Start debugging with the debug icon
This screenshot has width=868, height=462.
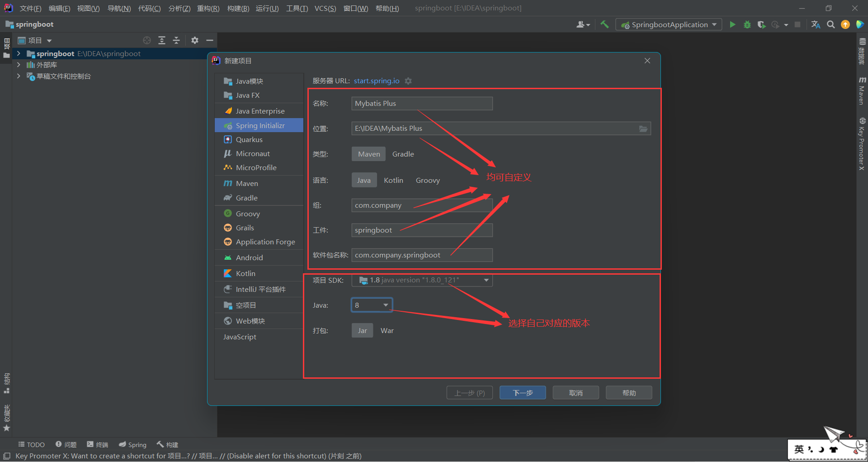click(x=747, y=24)
